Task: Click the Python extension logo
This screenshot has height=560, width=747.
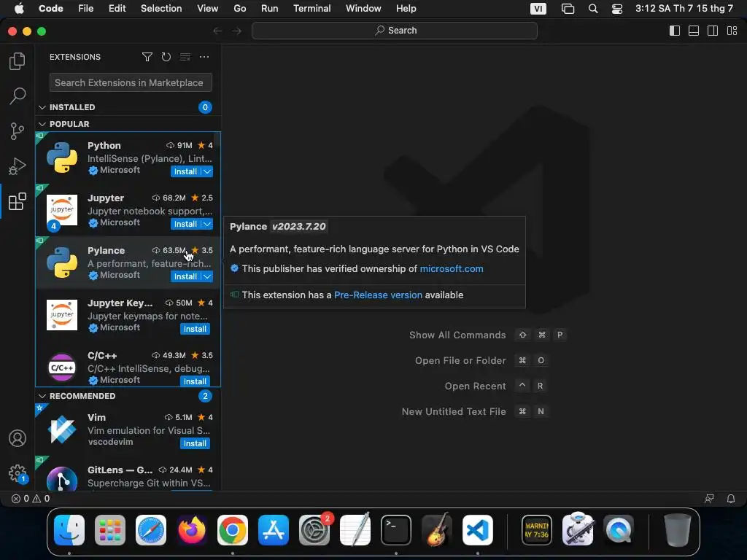Action: pyautogui.click(x=62, y=157)
